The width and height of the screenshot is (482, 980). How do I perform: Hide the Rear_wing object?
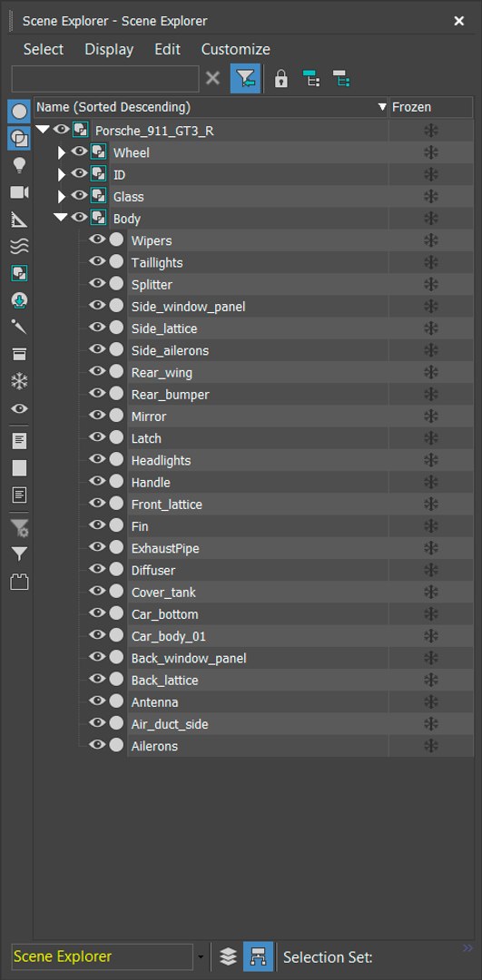(96, 372)
